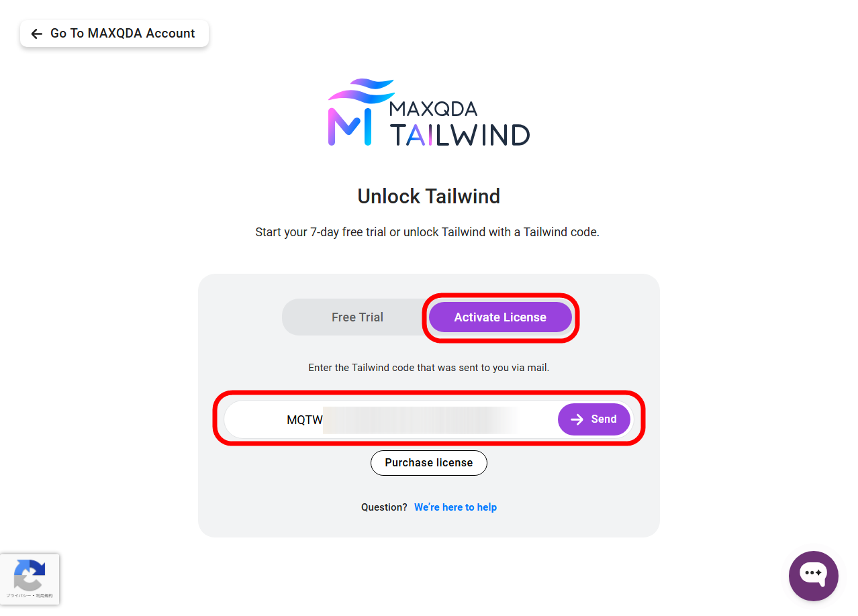This screenshot has height=616, width=858.
Task: Click the Unlock Tailwind heading
Action: (428, 197)
